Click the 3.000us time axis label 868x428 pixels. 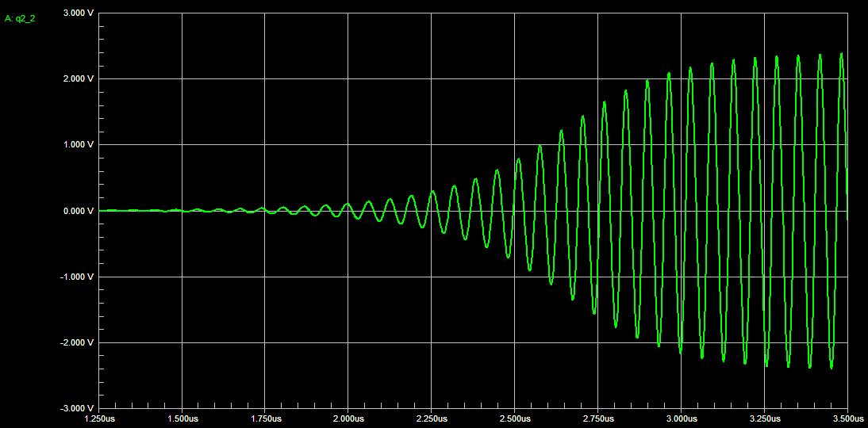tap(681, 418)
